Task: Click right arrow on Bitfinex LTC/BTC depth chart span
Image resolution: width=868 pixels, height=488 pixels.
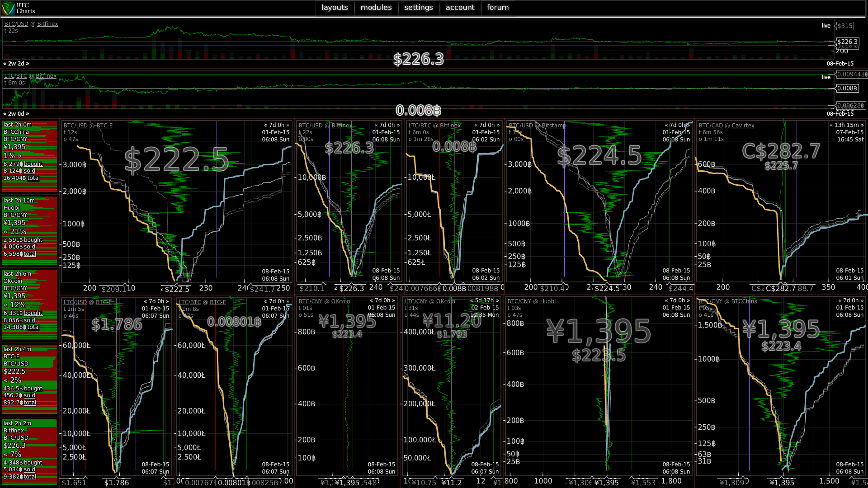Action: point(498,125)
